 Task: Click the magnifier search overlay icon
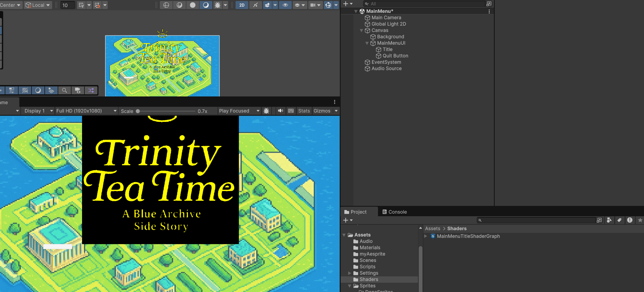64,90
